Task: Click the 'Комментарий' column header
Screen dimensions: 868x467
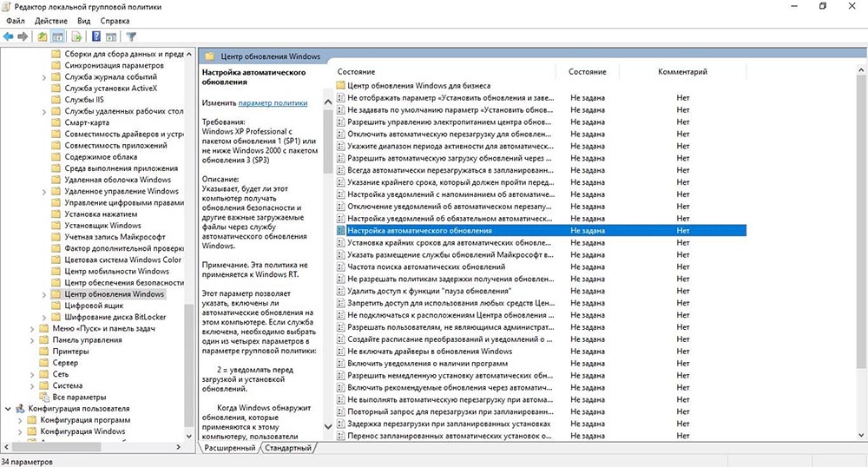Action: (x=681, y=71)
